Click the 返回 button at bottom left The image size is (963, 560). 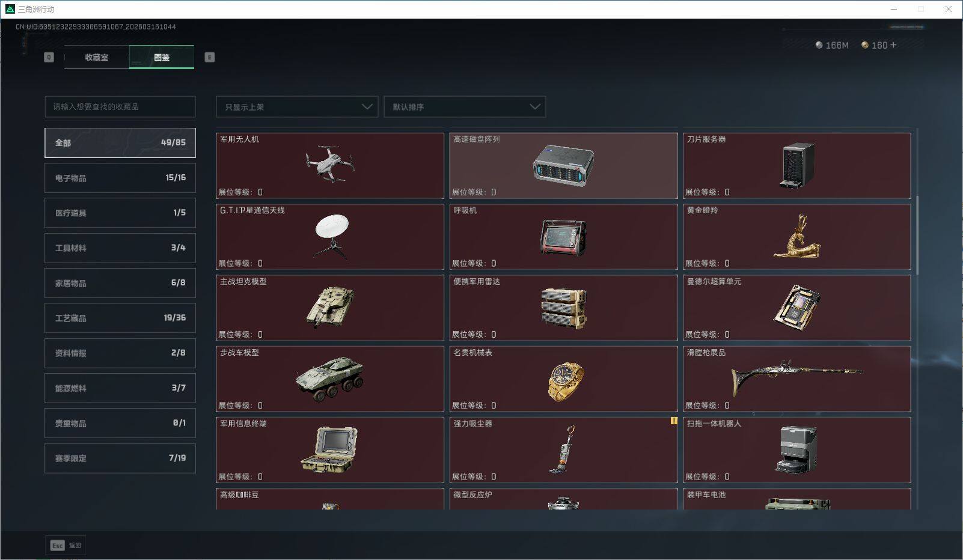pos(75,546)
